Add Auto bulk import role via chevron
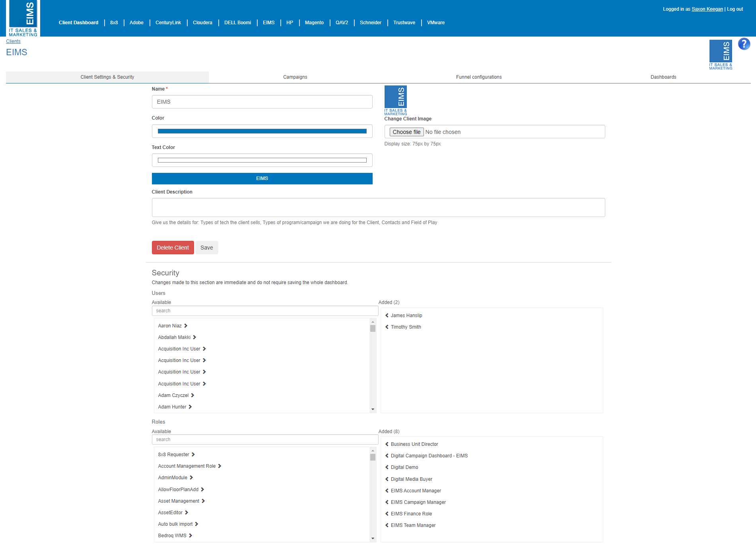Viewport: 756px width, 546px height. [x=196, y=524]
